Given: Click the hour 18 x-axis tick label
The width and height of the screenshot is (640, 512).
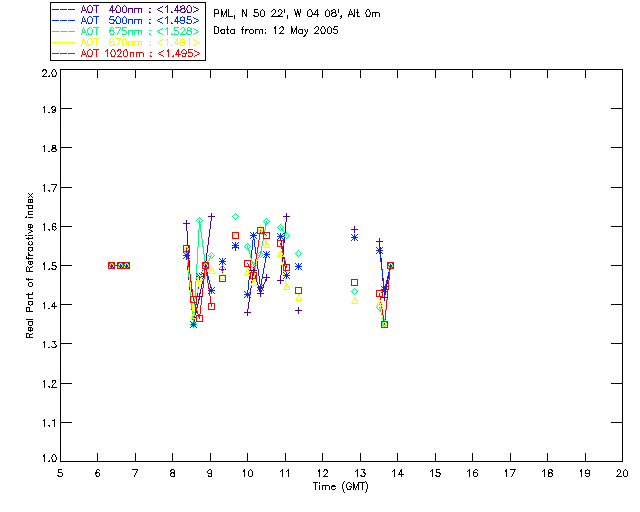Looking at the screenshot, I should [x=547, y=473].
